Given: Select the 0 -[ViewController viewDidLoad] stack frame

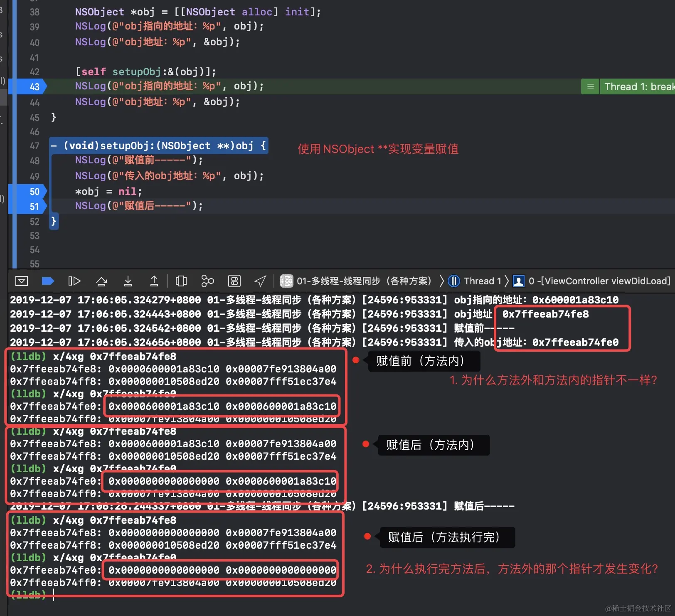Looking at the screenshot, I should 592,281.
